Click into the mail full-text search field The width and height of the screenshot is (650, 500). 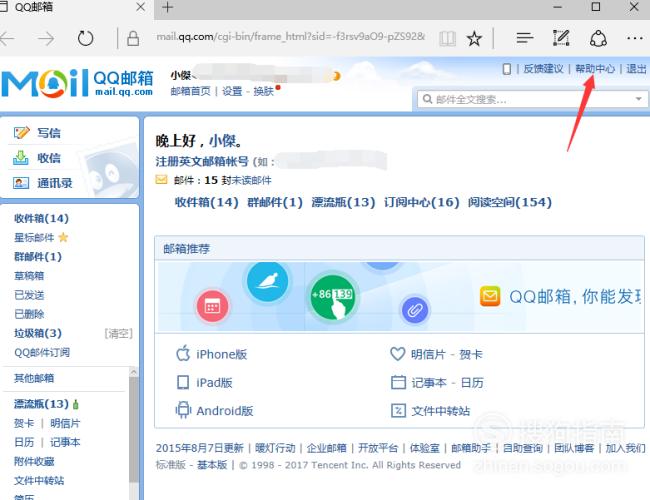[532, 99]
